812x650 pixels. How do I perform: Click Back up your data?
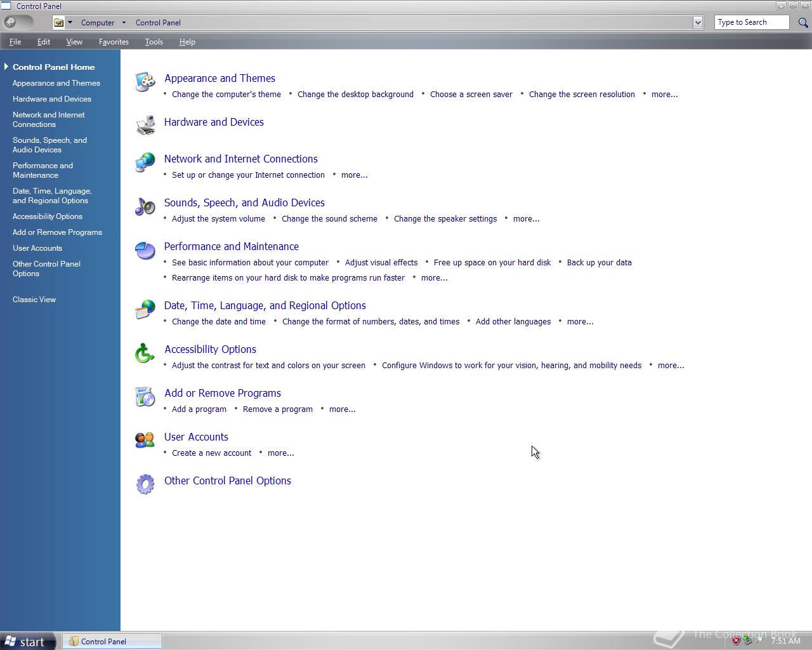(x=599, y=262)
